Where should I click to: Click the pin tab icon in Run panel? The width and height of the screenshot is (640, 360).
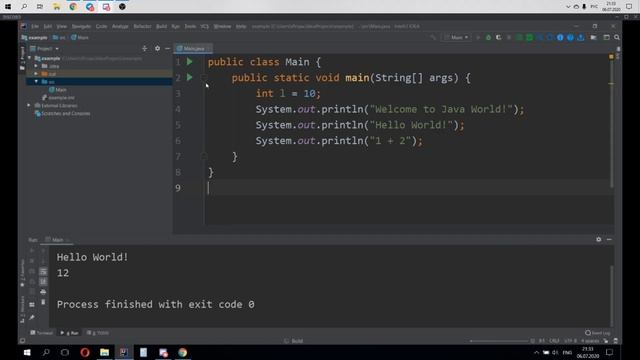[x=32, y=317]
